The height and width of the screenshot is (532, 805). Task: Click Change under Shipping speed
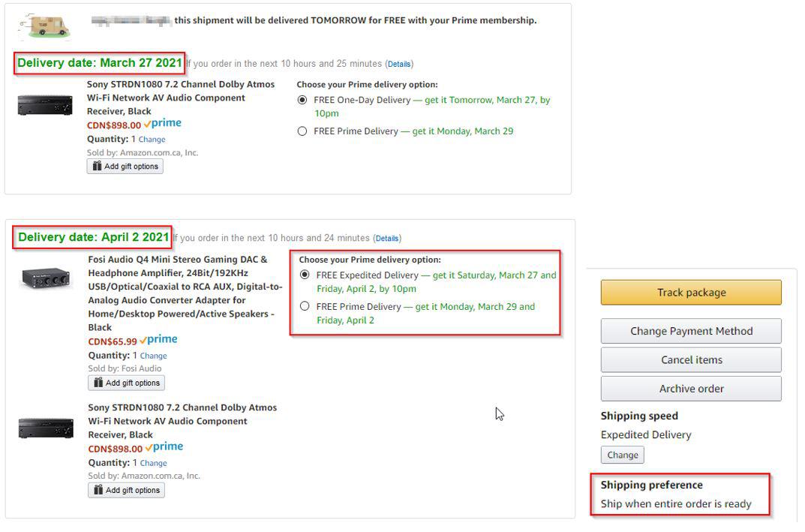click(622, 455)
